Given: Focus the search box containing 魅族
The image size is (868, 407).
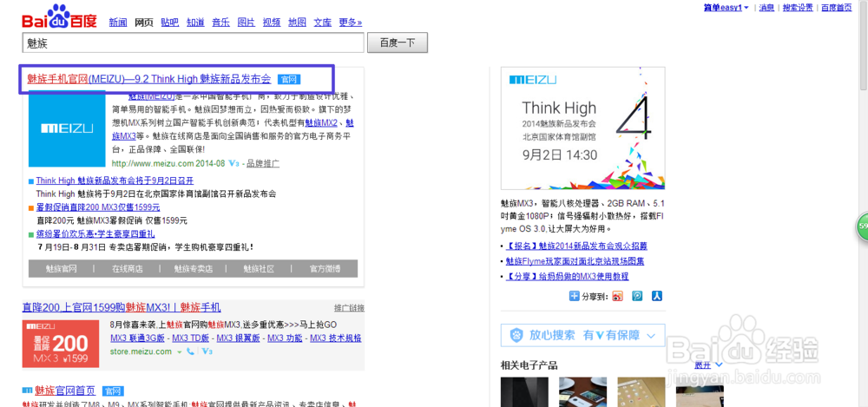Looking at the screenshot, I should point(193,43).
